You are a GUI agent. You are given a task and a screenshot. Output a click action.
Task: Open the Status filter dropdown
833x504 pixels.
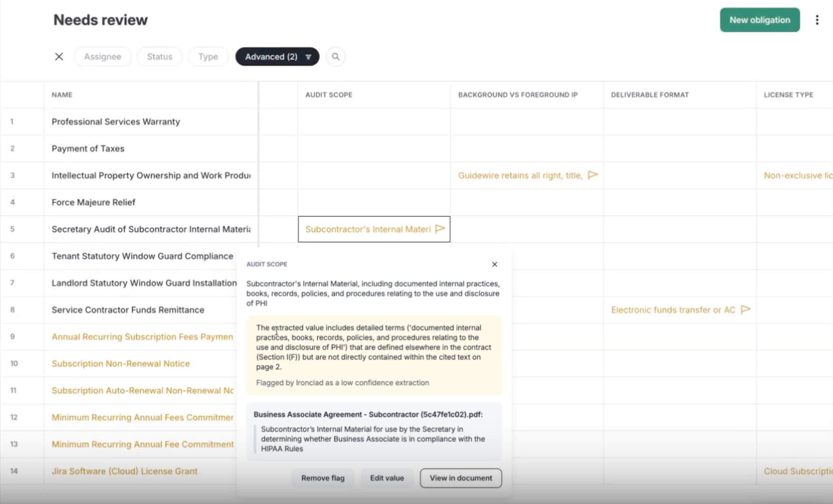[x=159, y=56]
